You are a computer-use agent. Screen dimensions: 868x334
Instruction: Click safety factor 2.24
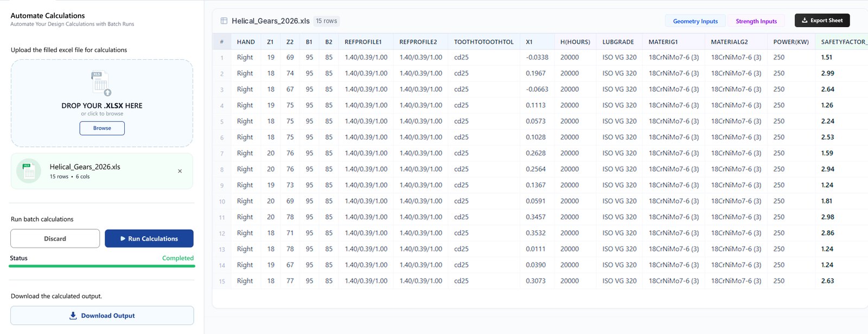(x=827, y=121)
